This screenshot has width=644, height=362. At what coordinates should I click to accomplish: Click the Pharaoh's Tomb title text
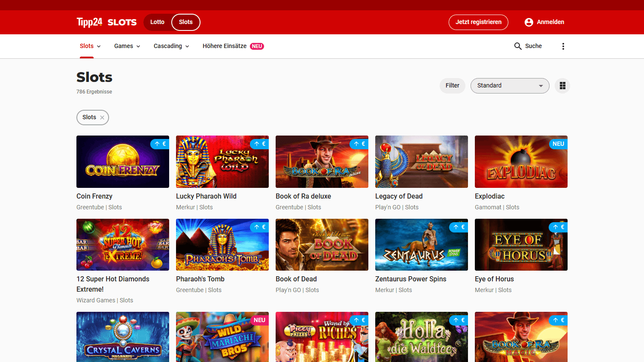coord(200,279)
